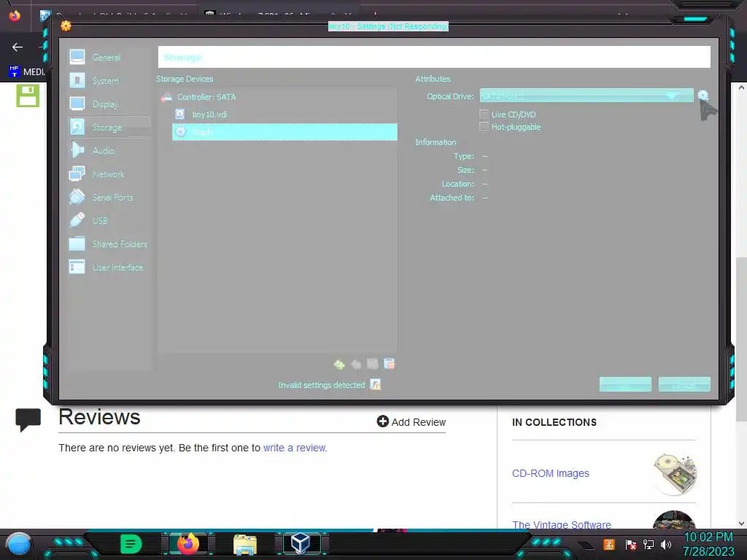Click the Cancel button in Settings dialog
This screenshot has width=747, height=560.
tap(684, 385)
